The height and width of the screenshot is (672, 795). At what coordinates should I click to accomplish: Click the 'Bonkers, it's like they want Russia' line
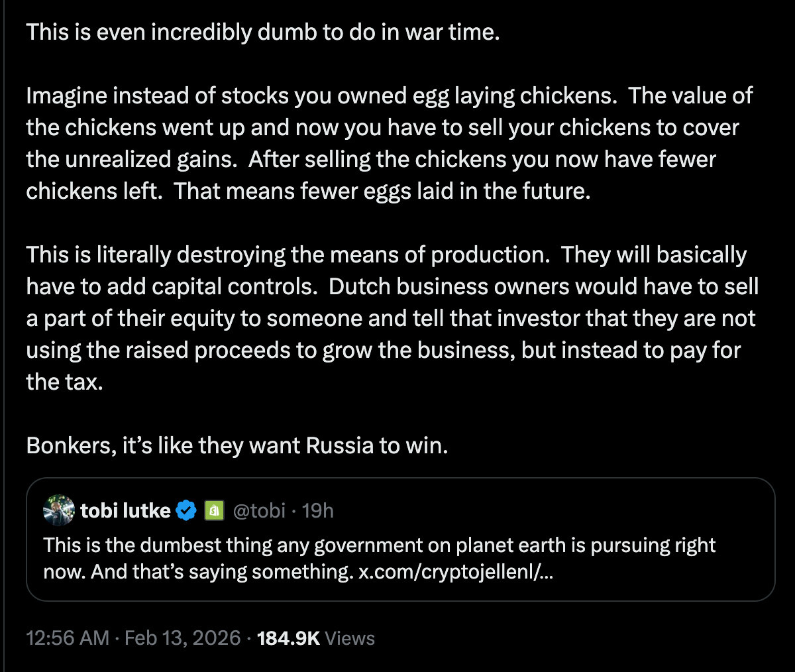[237, 445]
